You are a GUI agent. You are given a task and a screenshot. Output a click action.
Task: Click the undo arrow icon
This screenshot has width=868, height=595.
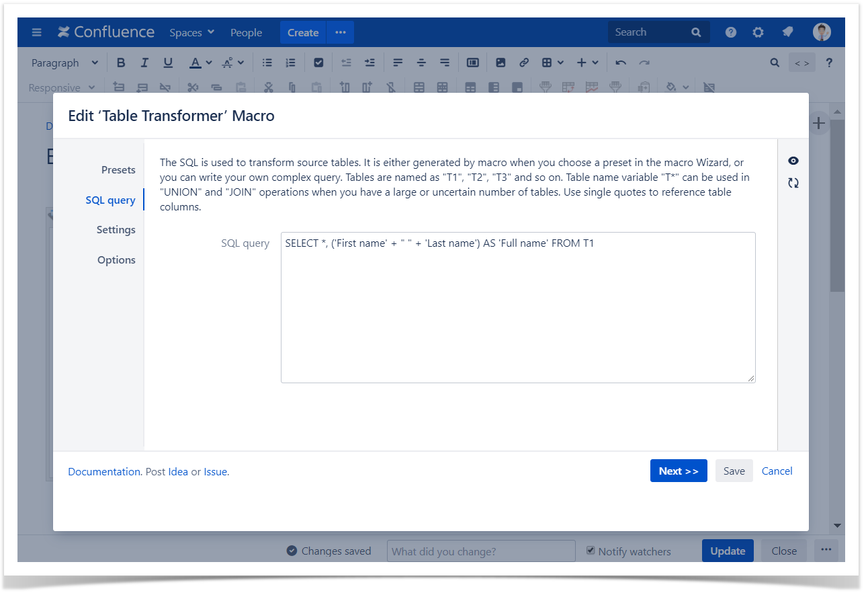pos(621,63)
